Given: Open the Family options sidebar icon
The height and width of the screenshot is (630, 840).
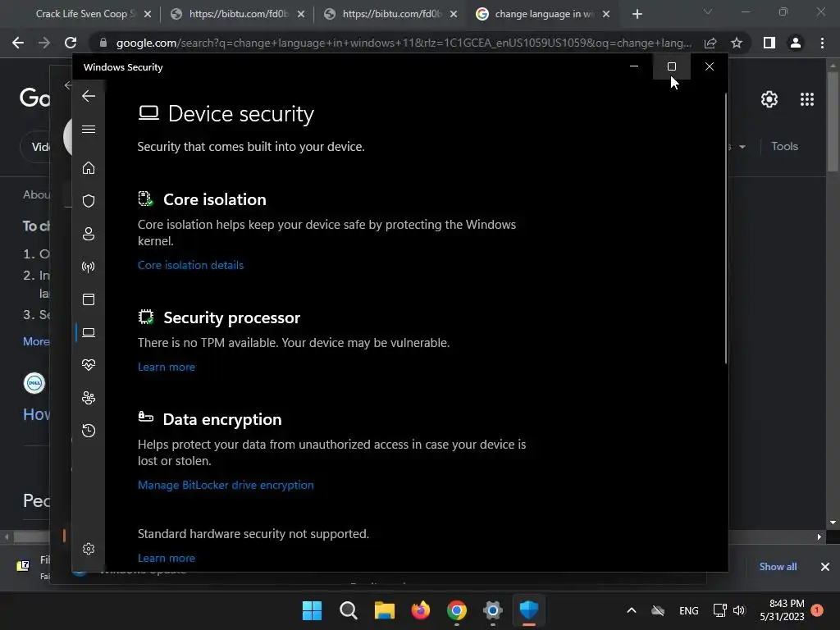Looking at the screenshot, I should coord(89,398).
